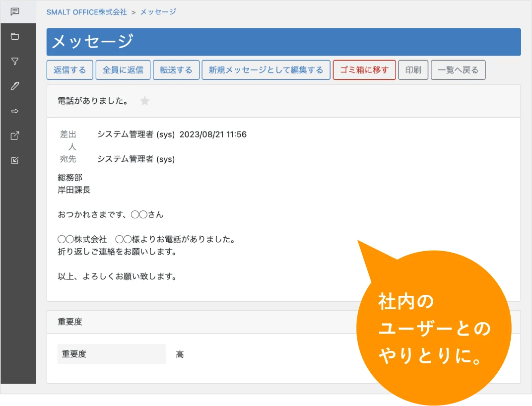Click the message icon in the sidebar

pos(15,11)
